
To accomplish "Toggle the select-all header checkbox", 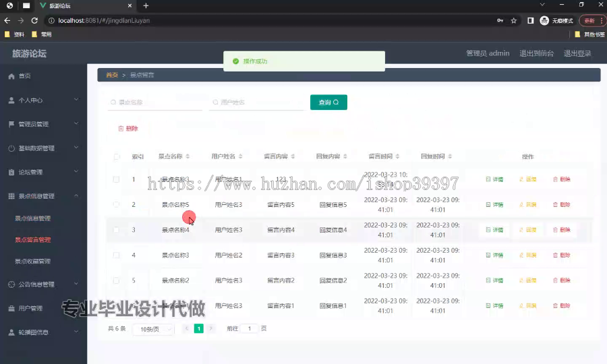I will (x=117, y=156).
